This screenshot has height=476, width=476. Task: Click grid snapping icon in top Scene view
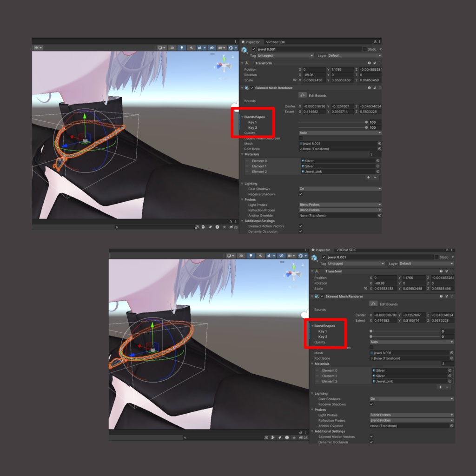click(x=38, y=48)
